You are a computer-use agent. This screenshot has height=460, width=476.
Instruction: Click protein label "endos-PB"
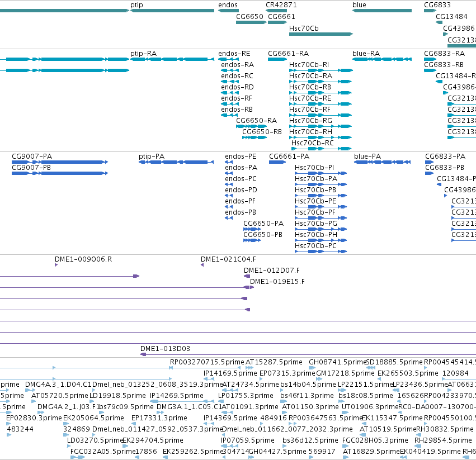pyautogui.click(x=240, y=212)
